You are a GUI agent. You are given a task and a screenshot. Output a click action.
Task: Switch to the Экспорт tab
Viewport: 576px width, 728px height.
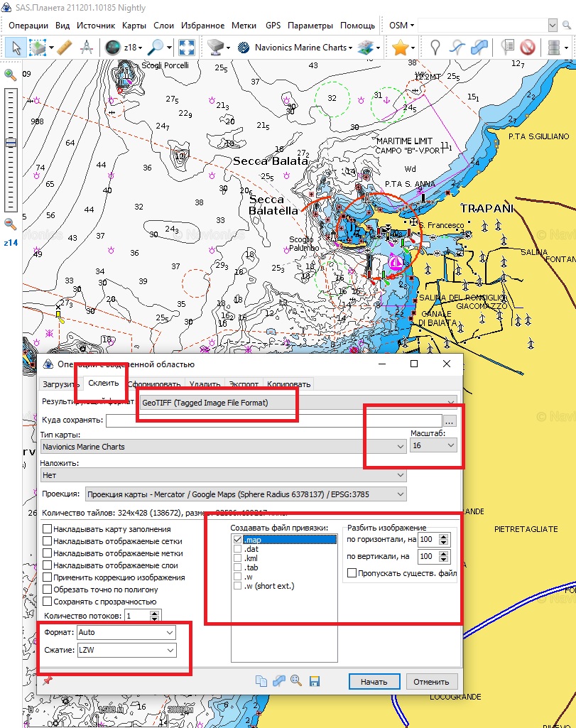244,384
